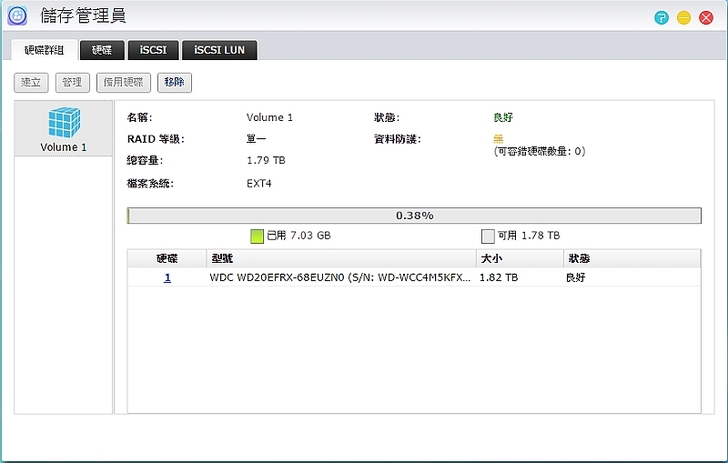Open help via the teal question icon
The image size is (728, 463).
point(661,18)
